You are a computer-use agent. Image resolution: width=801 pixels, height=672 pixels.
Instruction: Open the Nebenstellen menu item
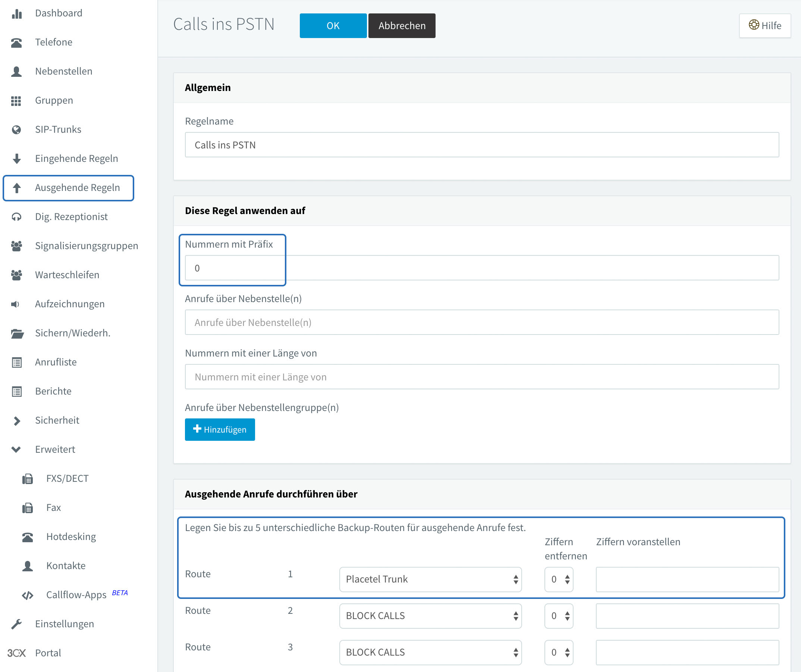tap(63, 71)
